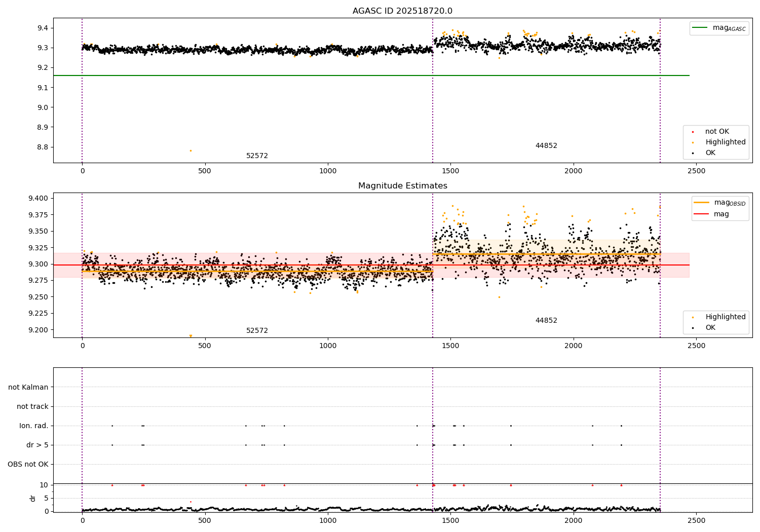
Task: Click the '1000' x-tick of the top plot
Action: 328,171
